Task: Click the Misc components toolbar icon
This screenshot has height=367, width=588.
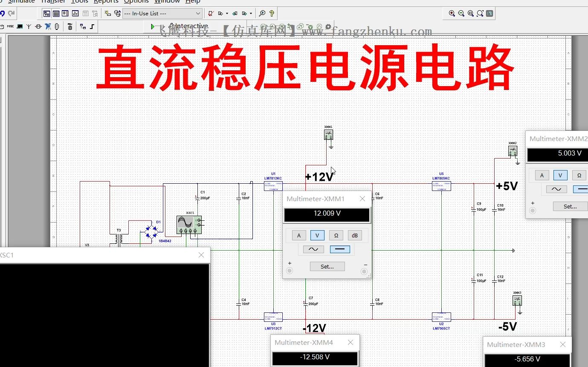Action: pos(11,26)
